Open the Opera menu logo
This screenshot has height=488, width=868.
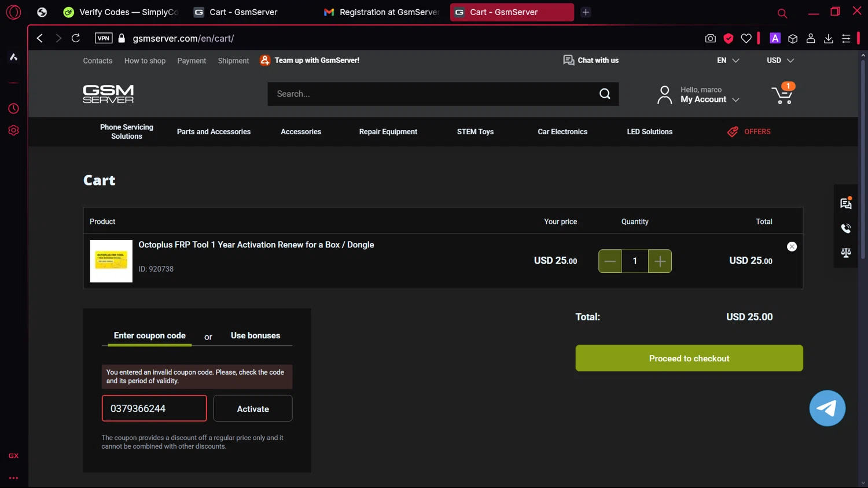tap(13, 12)
